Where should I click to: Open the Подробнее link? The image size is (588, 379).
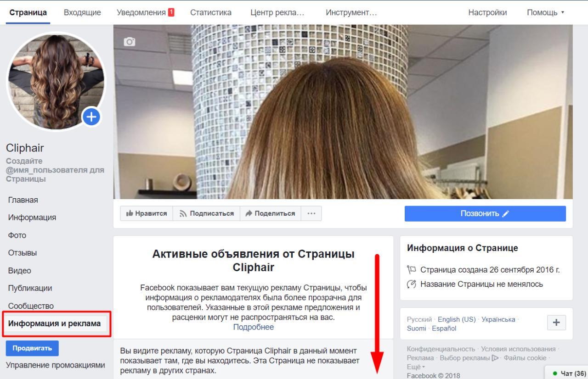click(254, 327)
